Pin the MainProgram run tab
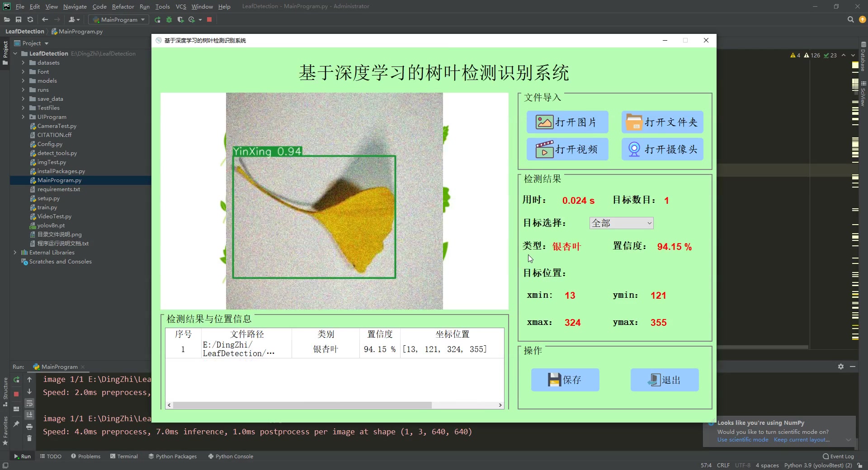This screenshot has width=868, height=470. [17, 424]
